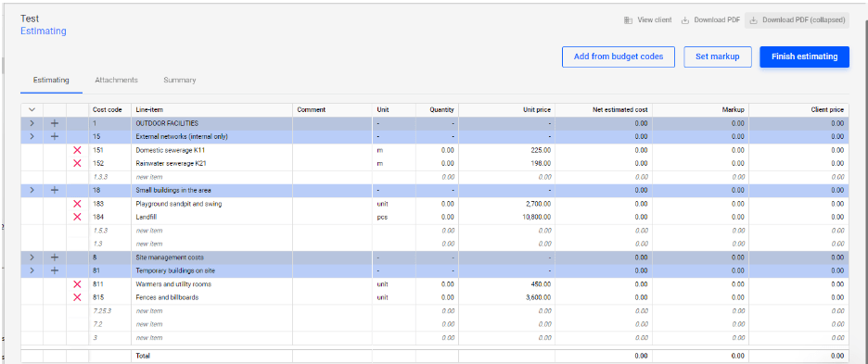The width and height of the screenshot is (868, 364).
Task: Delete the Domestic sewerage K11 row
Action: click(77, 150)
